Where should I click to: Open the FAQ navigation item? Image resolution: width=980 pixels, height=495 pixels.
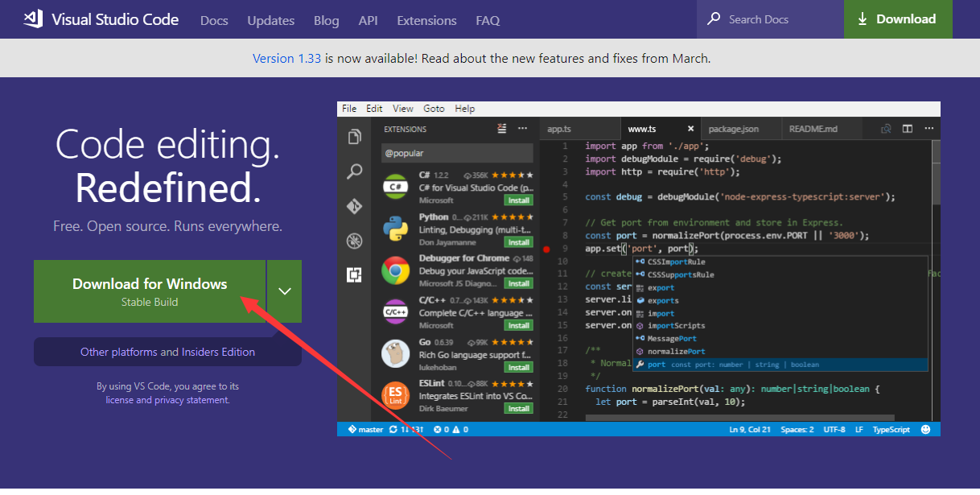[x=488, y=20]
